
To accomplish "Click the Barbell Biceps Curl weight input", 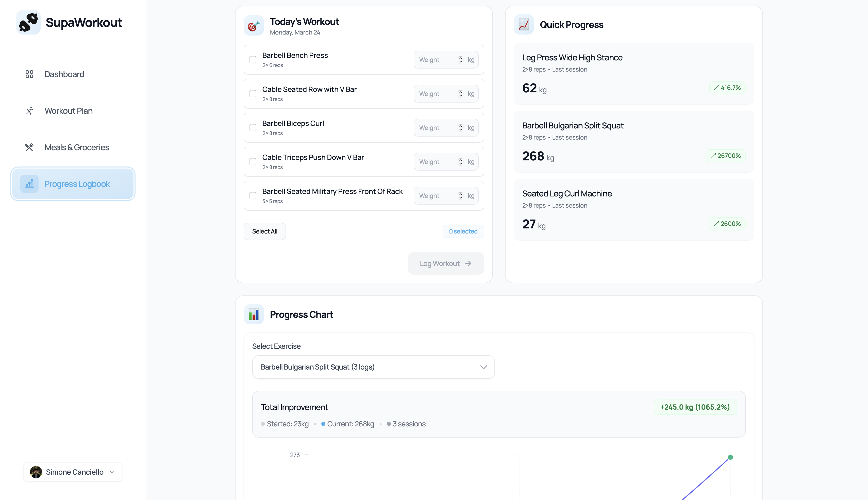I will (446, 128).
